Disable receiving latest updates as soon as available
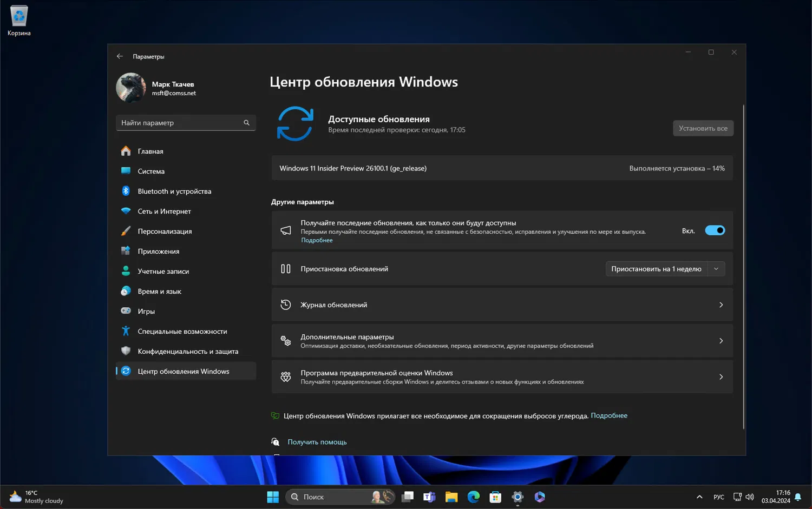This screenshot has width=812, height=509. pyautogui.click(x=715, y=230)
